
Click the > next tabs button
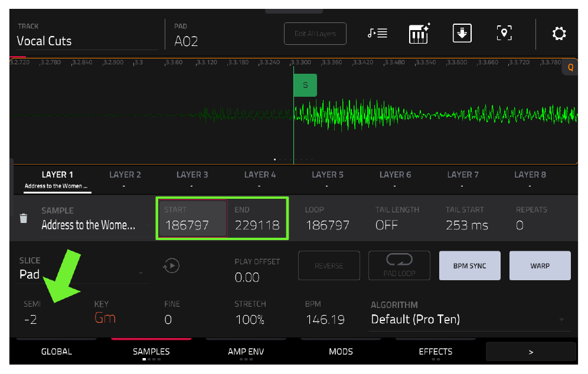point(531,352)
